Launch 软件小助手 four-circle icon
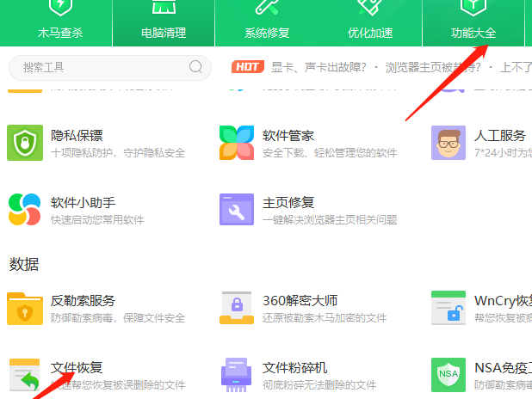Viewport: 532px width, 399px height. tap(24, 209)
